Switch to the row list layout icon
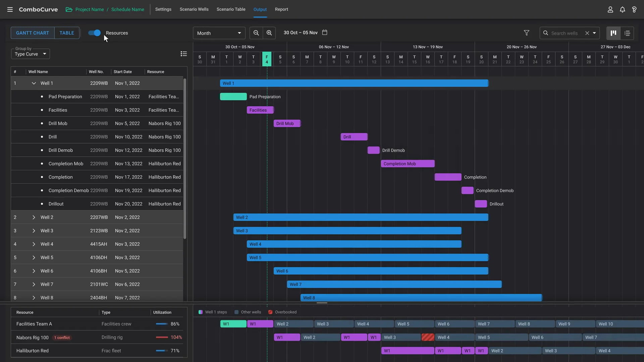Image resolution: width=644 pixels, height=362 pixels. click(x=627, y=33)
